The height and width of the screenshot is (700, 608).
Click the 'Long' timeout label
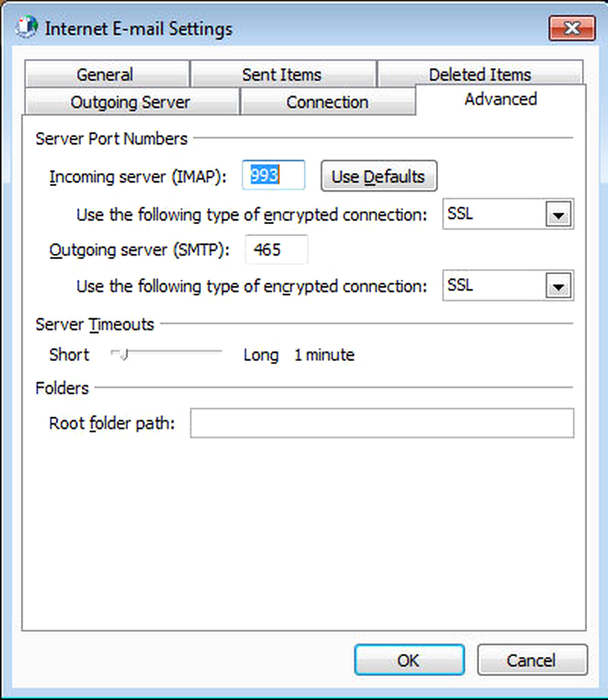pos(261,356)
